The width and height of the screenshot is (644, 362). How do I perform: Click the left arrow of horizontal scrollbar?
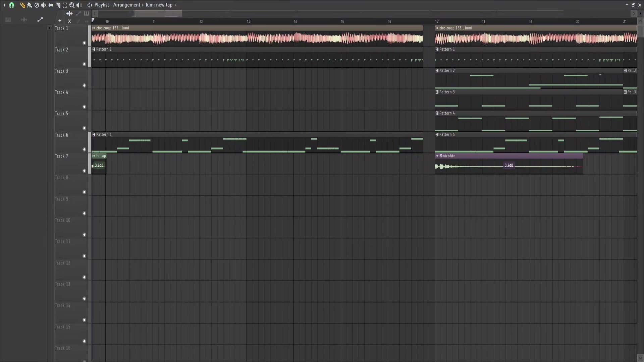coord(95,13)
